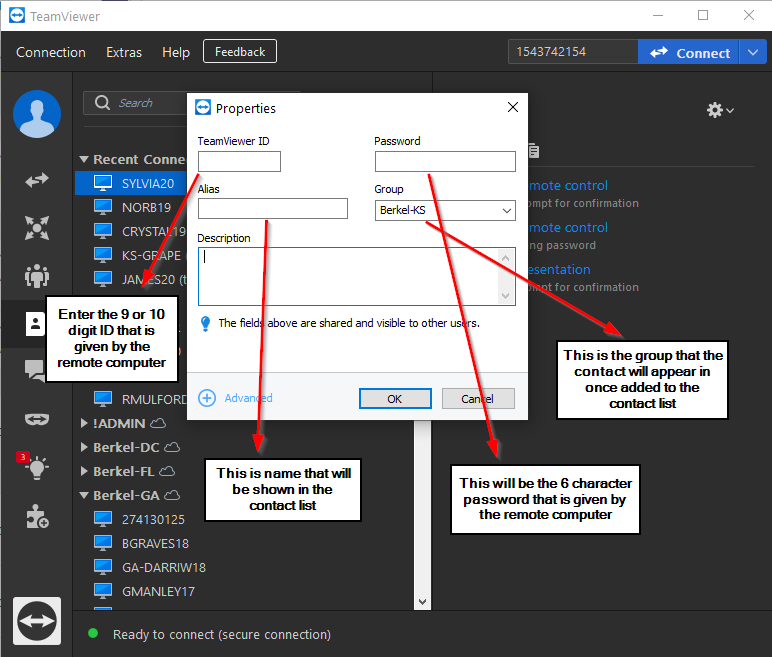Click the Presentation link
The height and width of the screenshot is (657, 772).
coord(559,269)
